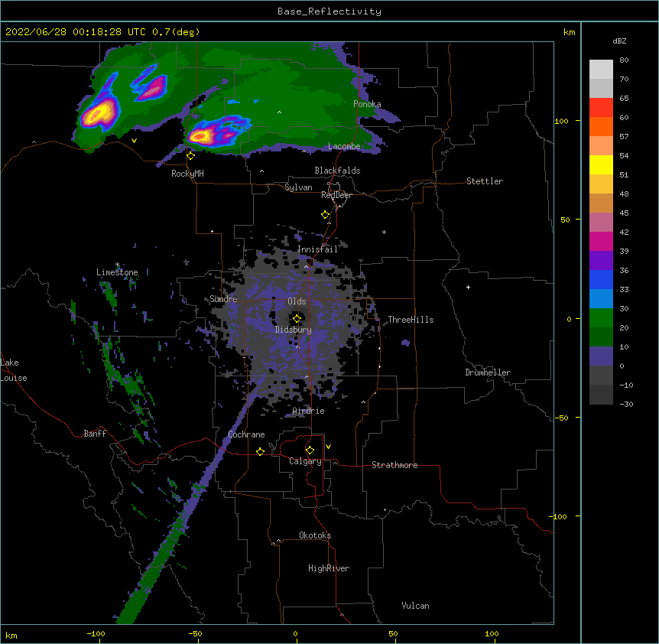Click the Limestone label

point(117,272)
